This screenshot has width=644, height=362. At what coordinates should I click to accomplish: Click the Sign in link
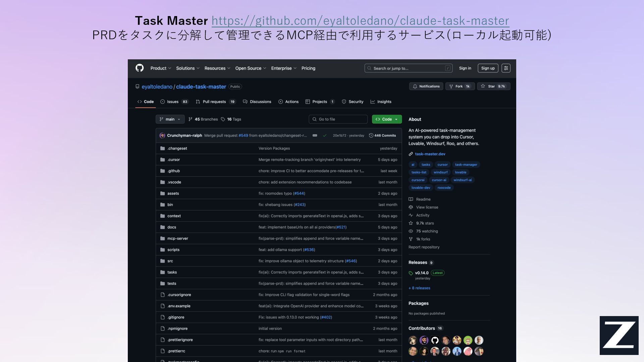465,68
